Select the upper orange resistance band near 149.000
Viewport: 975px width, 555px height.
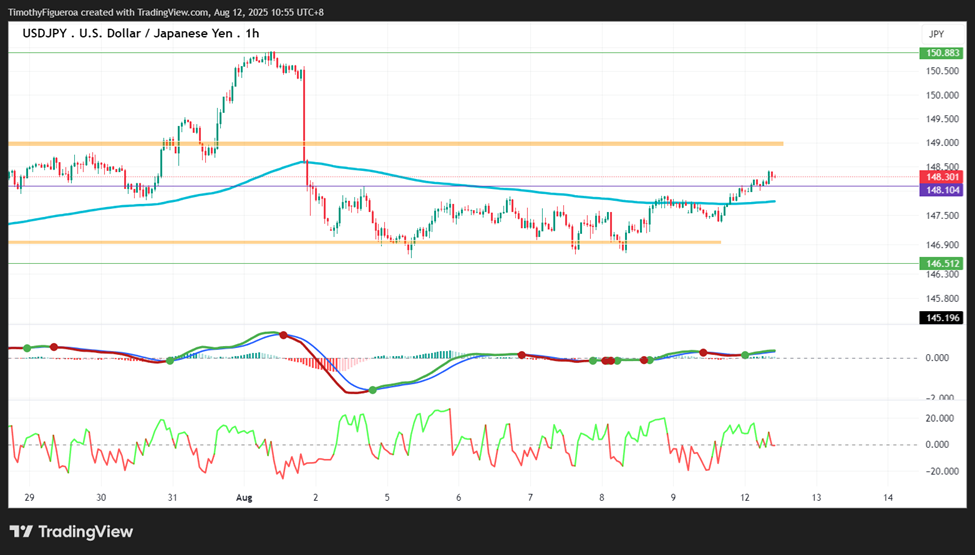[395, 144]
